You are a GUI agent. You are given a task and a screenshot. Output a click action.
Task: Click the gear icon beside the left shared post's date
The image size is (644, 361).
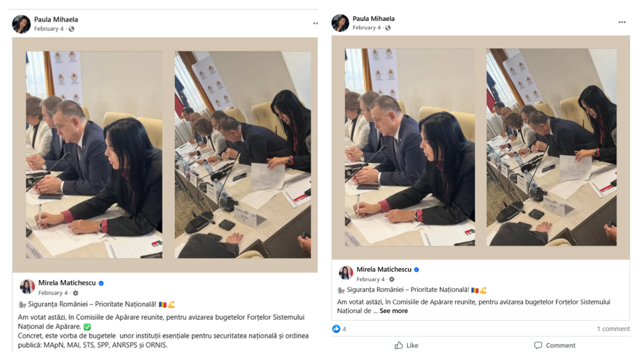pyautogui.click(x=76, y=293)
